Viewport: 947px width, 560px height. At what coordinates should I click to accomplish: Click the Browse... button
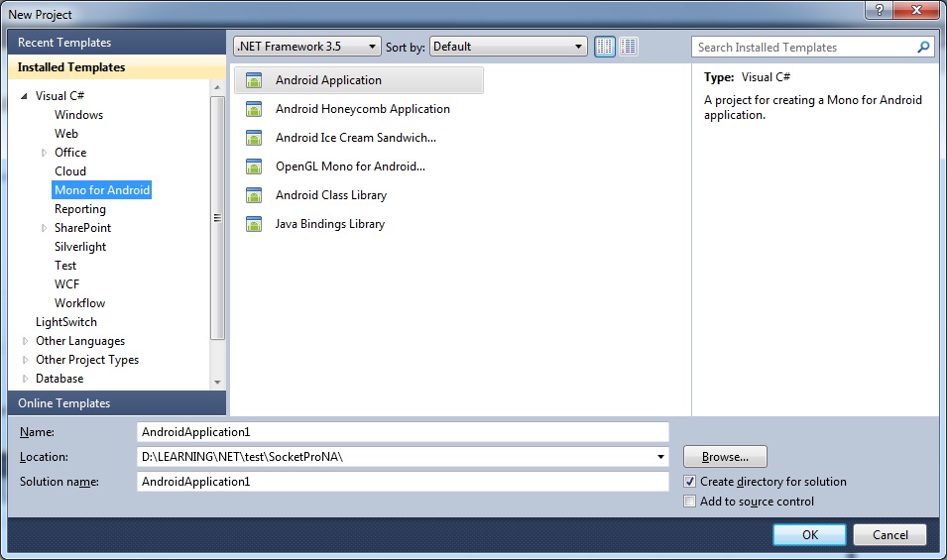pos(725,457)
